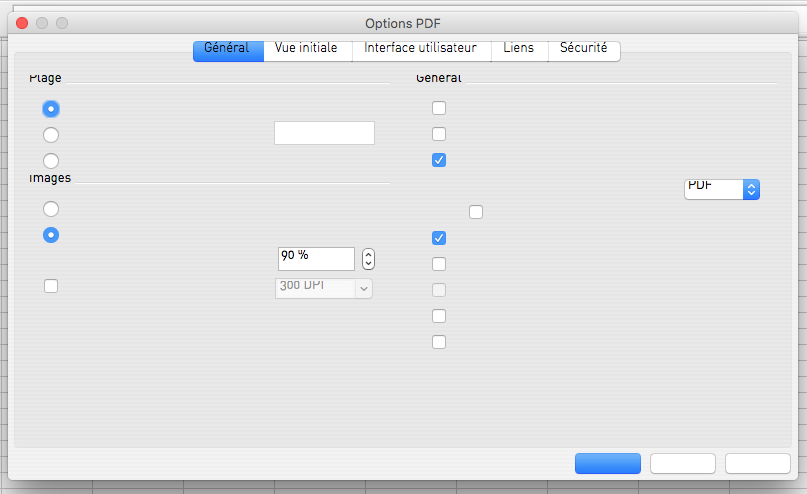807x494 pixels.
Task: Close the Options PDF dialog window
Action: point(22,22)
